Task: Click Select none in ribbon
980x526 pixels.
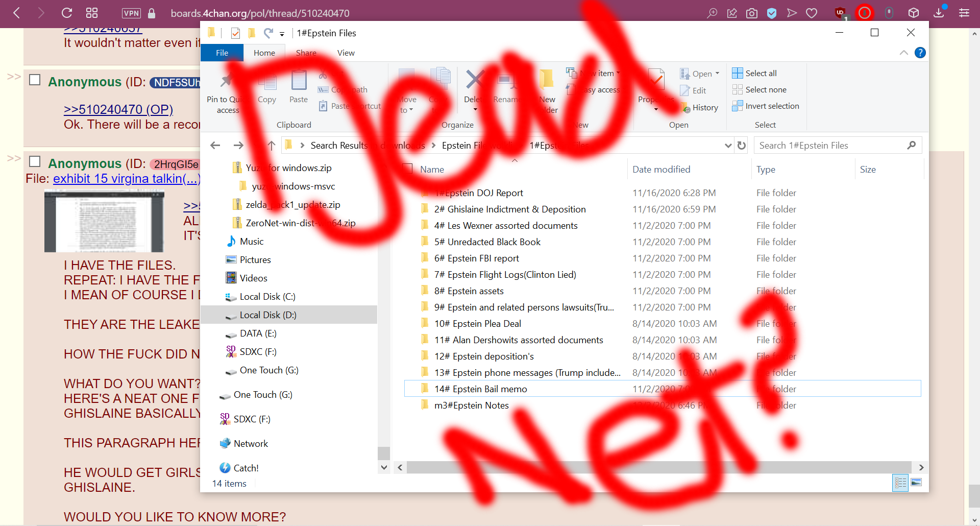Action: [x=759, y=89]
